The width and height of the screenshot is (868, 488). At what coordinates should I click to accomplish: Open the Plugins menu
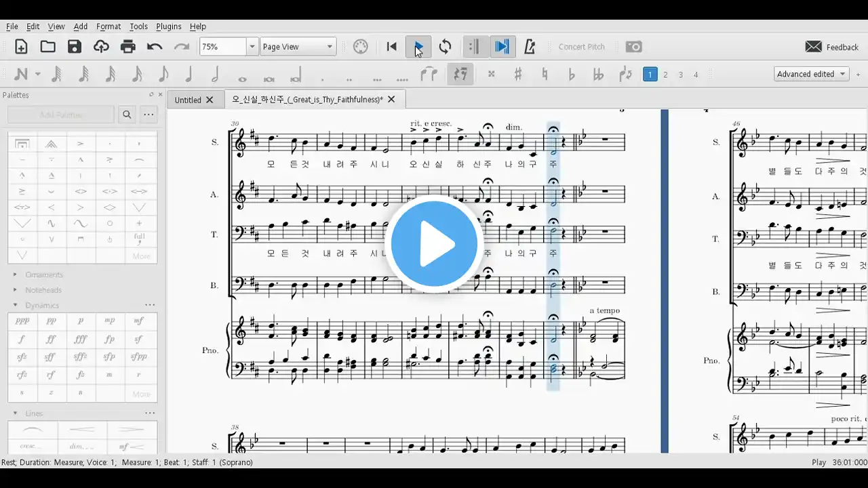tap(169, 26)
